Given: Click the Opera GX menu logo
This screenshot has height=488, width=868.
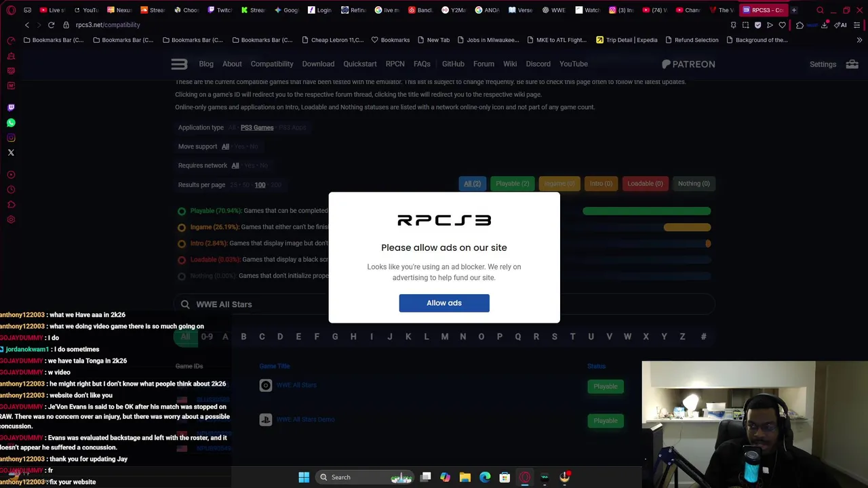Looking at the screenshot, I should (11, 10).
